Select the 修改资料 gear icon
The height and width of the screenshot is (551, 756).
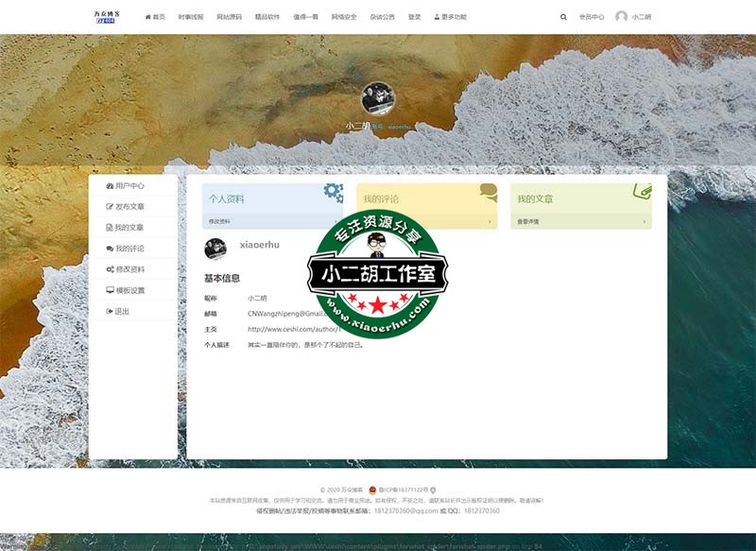108,267
